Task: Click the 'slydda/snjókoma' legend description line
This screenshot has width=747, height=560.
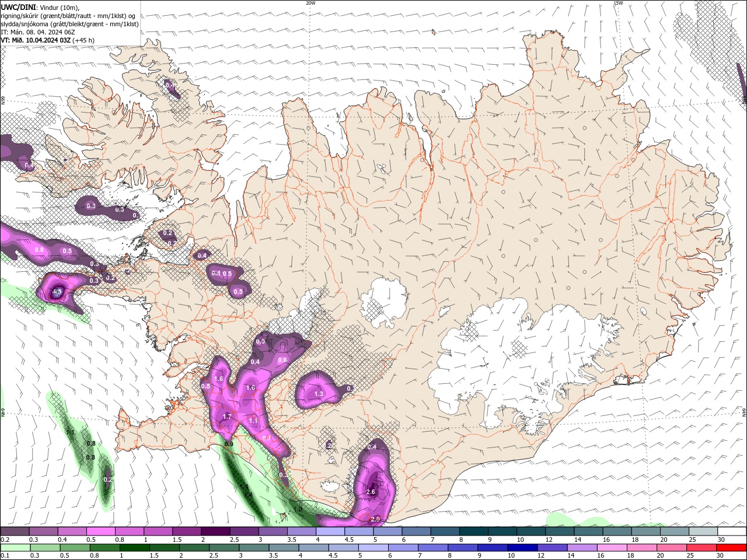Action: [x=69, y=24]
